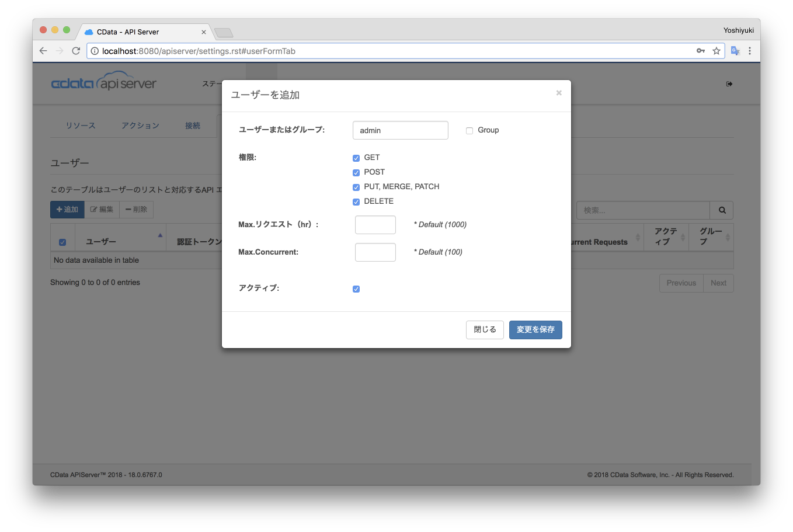The height and width of the screenshot is (532, 793).
Task: Uncheck the GET permission
Action: (x=356, y=158)
